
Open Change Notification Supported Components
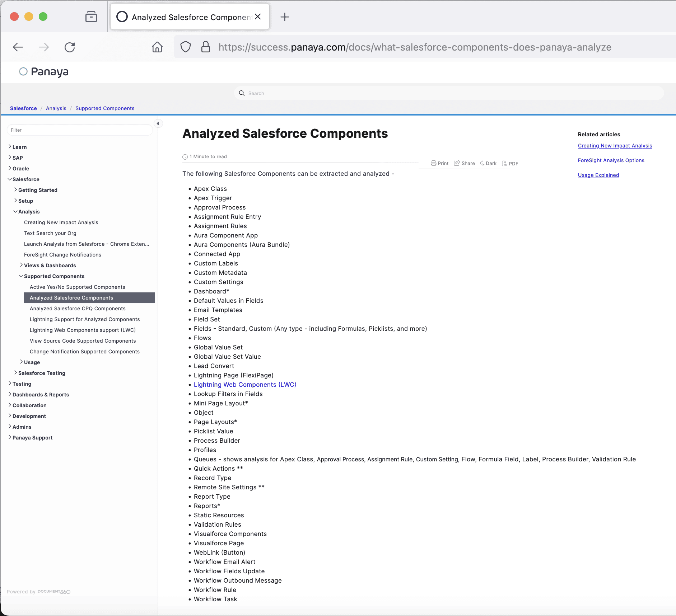click(x=85, y=352)
